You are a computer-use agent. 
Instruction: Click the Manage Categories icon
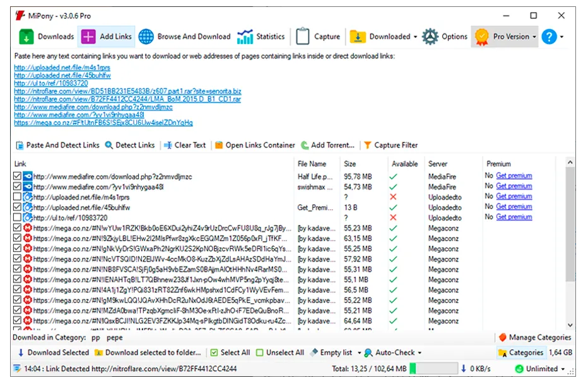pos(502,338)
